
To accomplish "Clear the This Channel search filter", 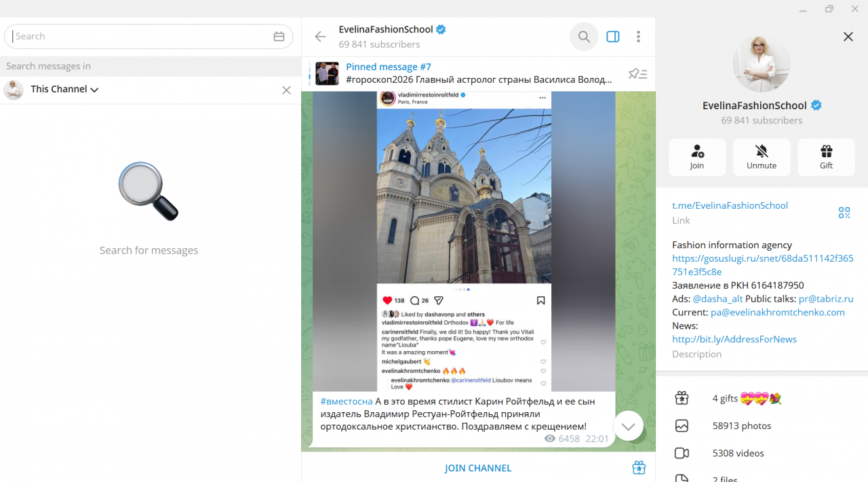I will [x=286, y=90].
